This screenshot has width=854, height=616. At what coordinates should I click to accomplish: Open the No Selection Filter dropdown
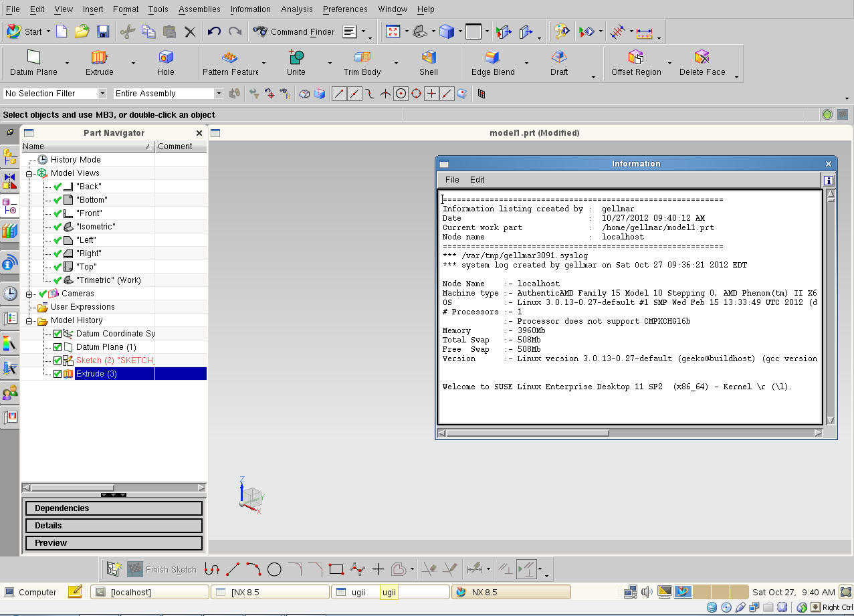(102, 94)
